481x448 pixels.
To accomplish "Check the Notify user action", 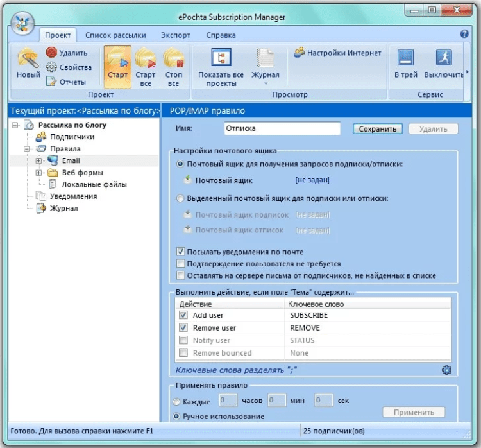I will [x=183, y=340].
